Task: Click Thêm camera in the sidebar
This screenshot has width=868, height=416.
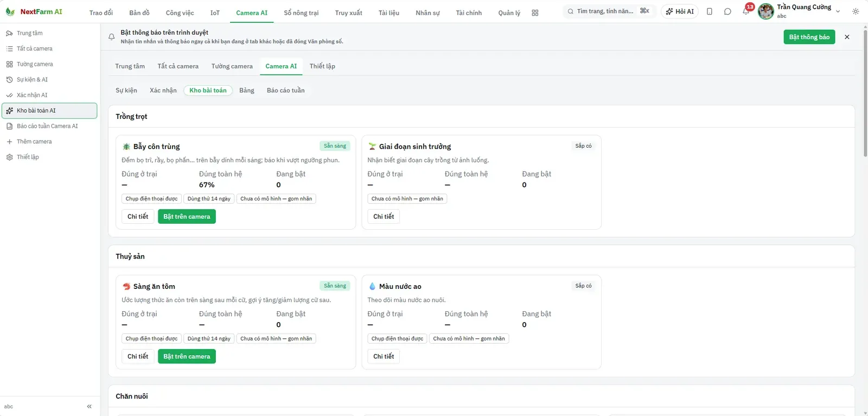Action: click(50, 142)
